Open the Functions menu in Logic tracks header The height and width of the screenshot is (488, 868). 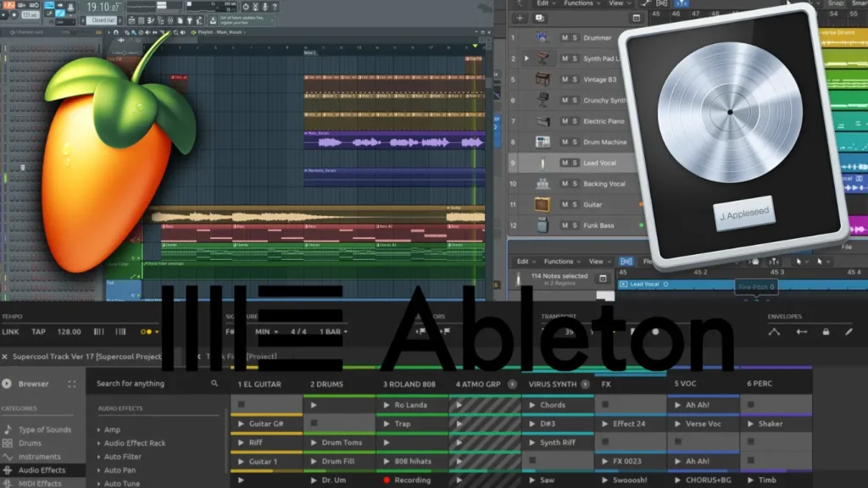[x=581, y=3]
